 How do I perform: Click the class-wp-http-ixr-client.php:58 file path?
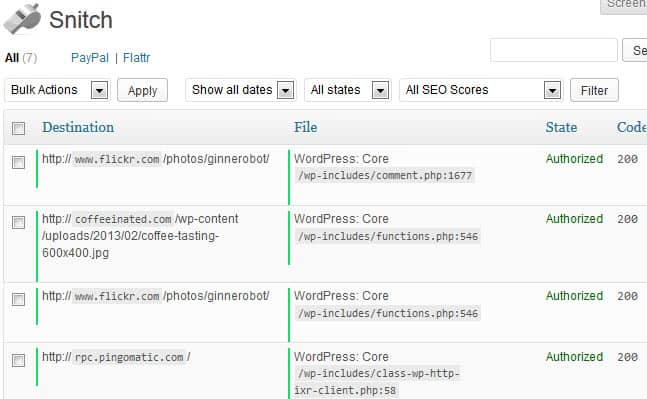pos(377,382)
